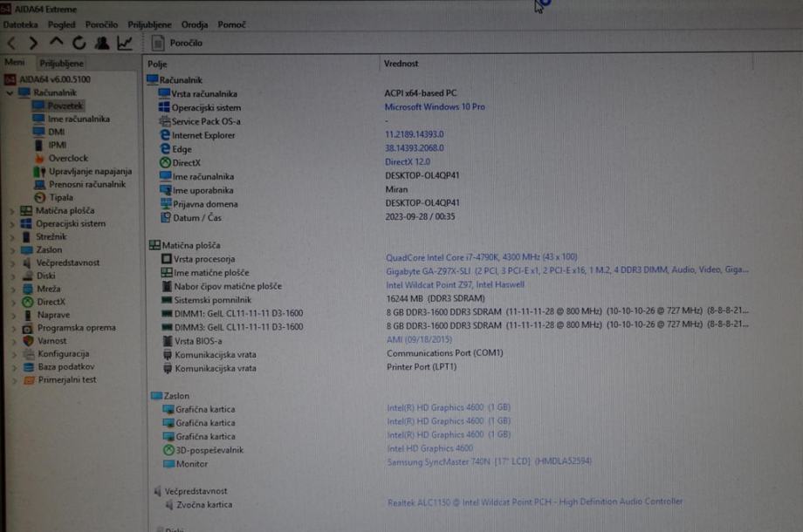Click the Upravljanje napajanja icon
Screen dimensions: 803x532
[39, 171]
